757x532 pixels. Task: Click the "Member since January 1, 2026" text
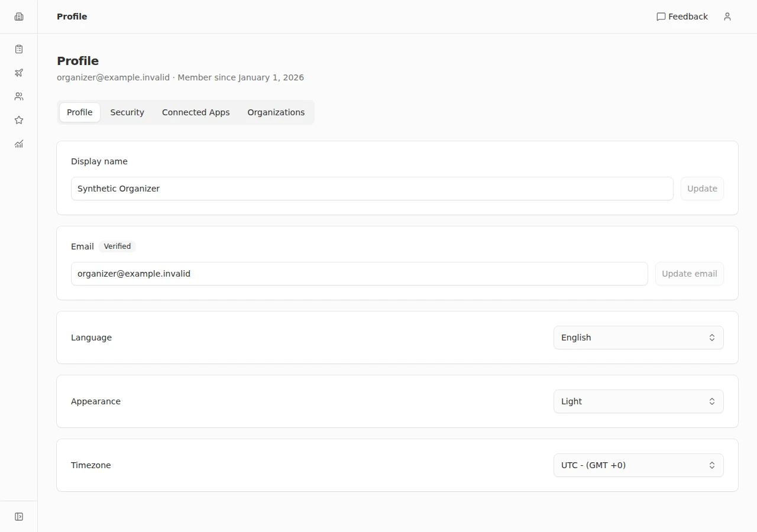pos(241,77)
